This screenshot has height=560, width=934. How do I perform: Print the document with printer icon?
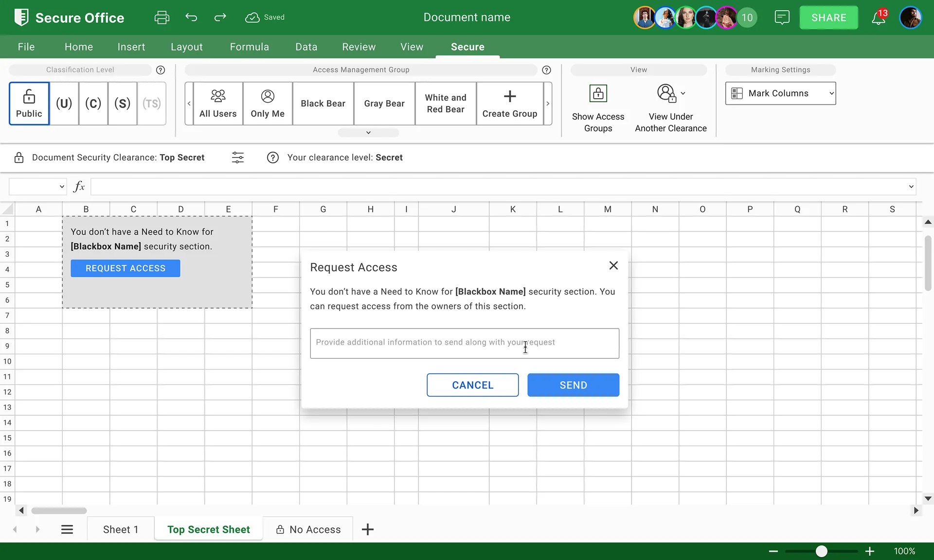[x=162, y=17]
